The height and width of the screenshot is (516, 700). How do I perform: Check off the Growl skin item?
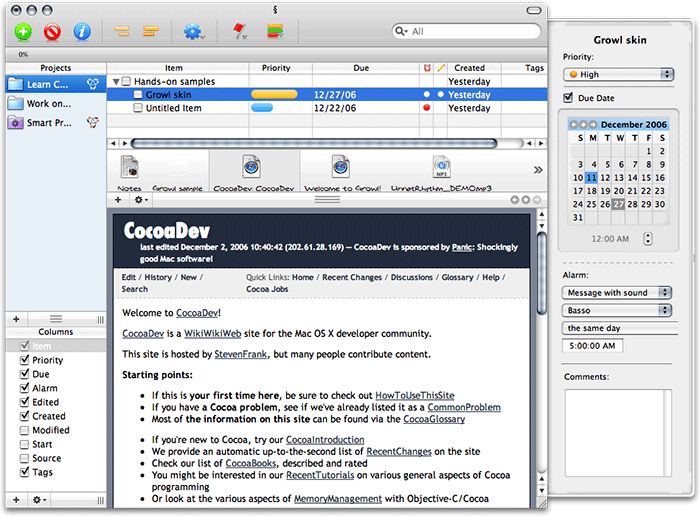(138, 95)
